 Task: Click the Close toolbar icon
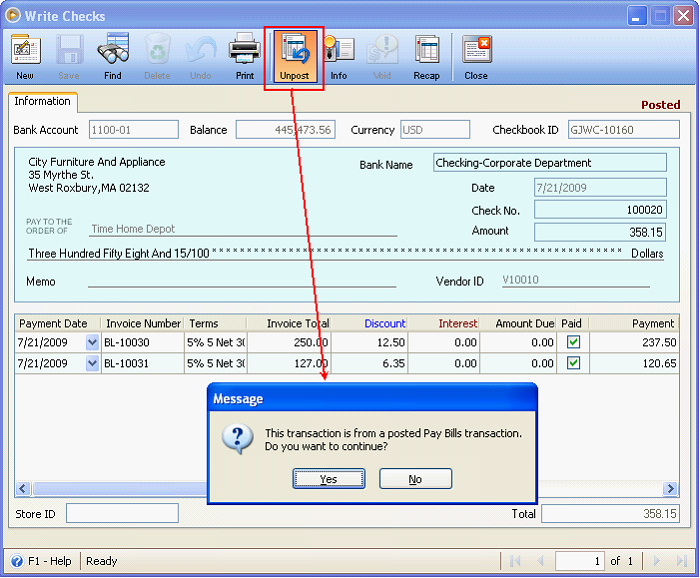point(477,49)
